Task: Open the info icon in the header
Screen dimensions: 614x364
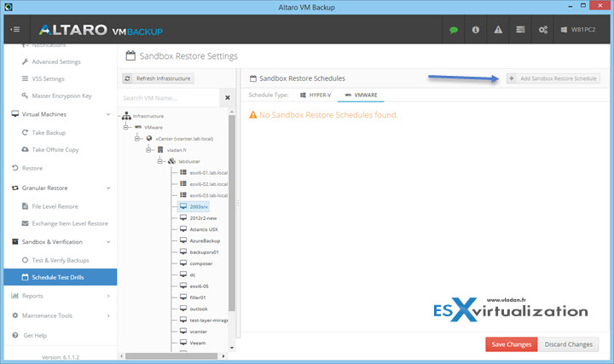Action: coord(475,30)
